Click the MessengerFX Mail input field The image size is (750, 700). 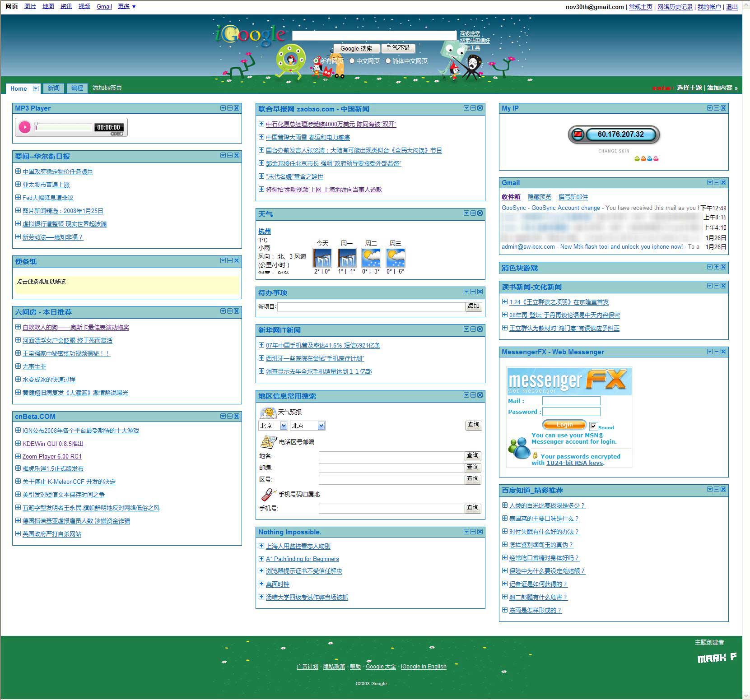click(x=571, y=401)
